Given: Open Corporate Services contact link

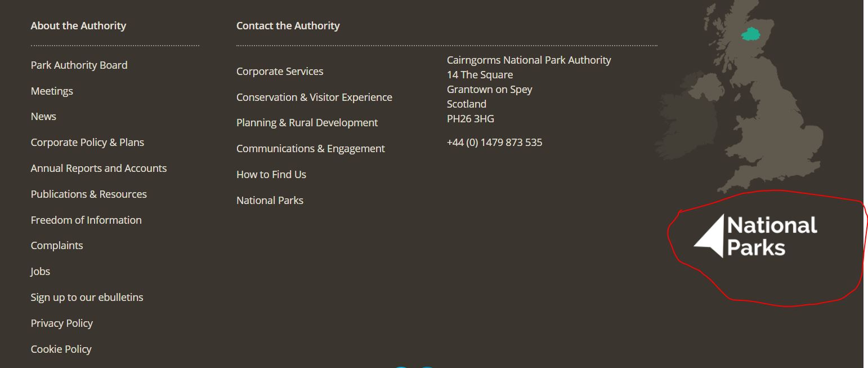Looking at the screenshot, I should (x=280, y=71).
